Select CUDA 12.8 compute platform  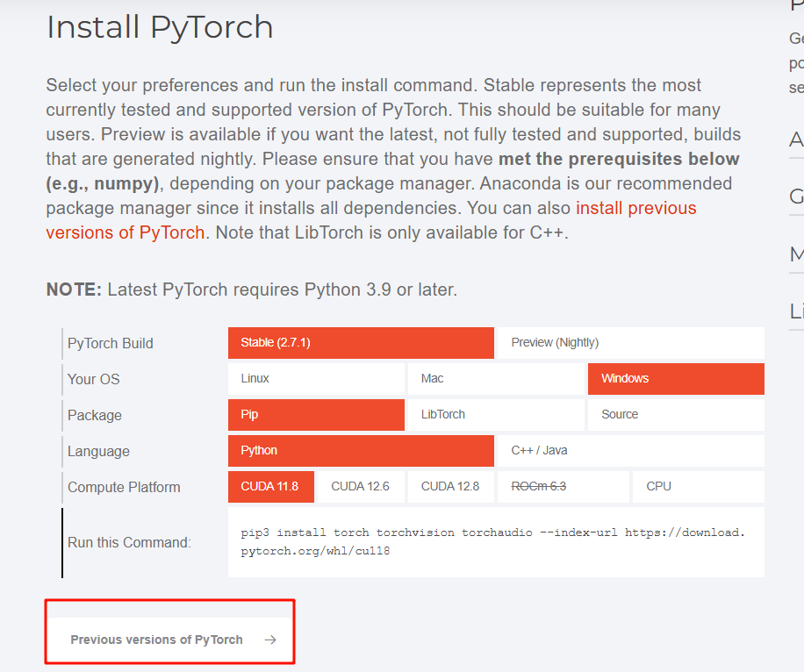(x=450, y=486)
